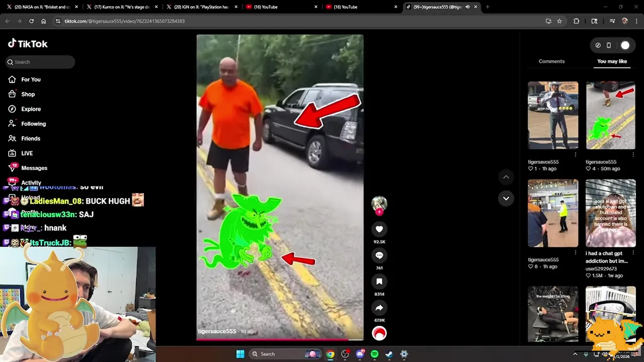Open the Windows Start menu

click(x=240, y=354)
